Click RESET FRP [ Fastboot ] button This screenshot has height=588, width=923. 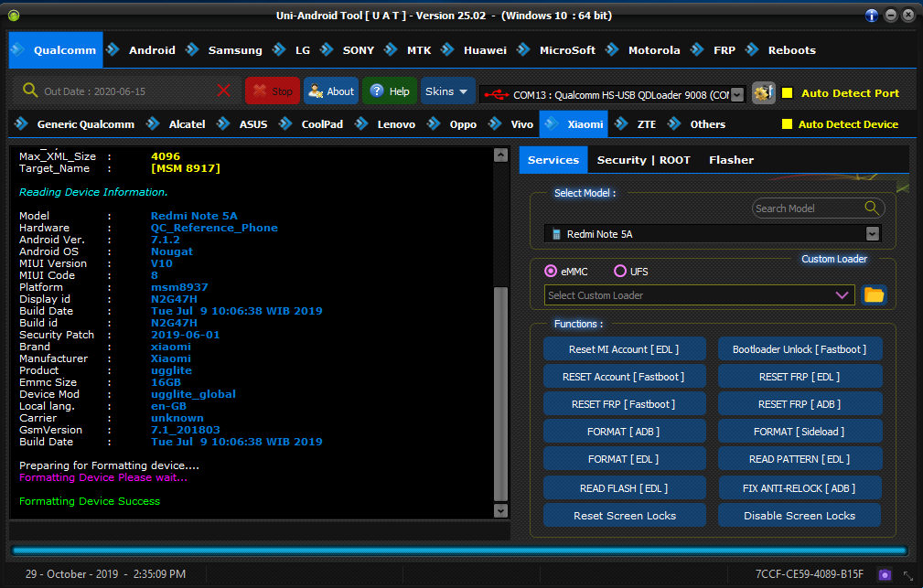coord(624,404)
